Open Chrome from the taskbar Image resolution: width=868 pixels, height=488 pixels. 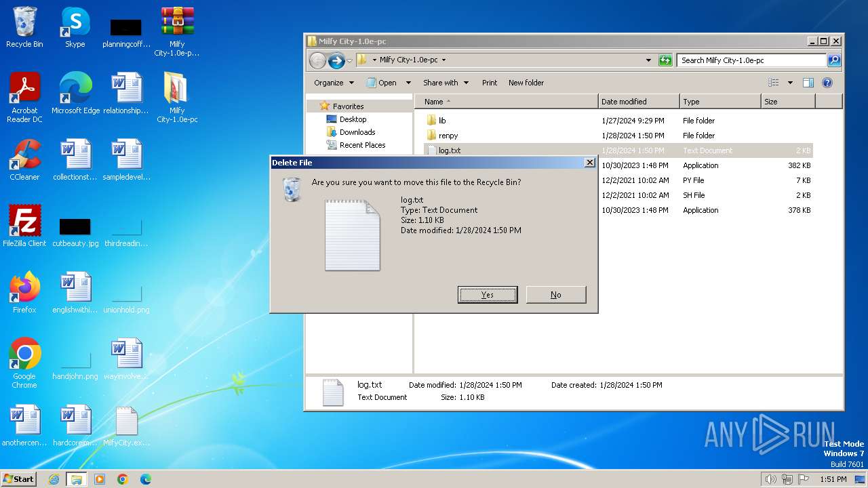point(123,479)
